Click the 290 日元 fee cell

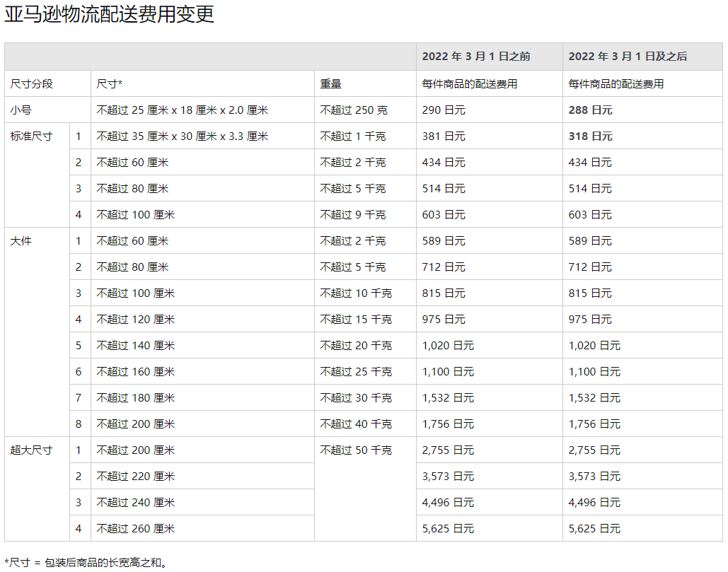444,110
